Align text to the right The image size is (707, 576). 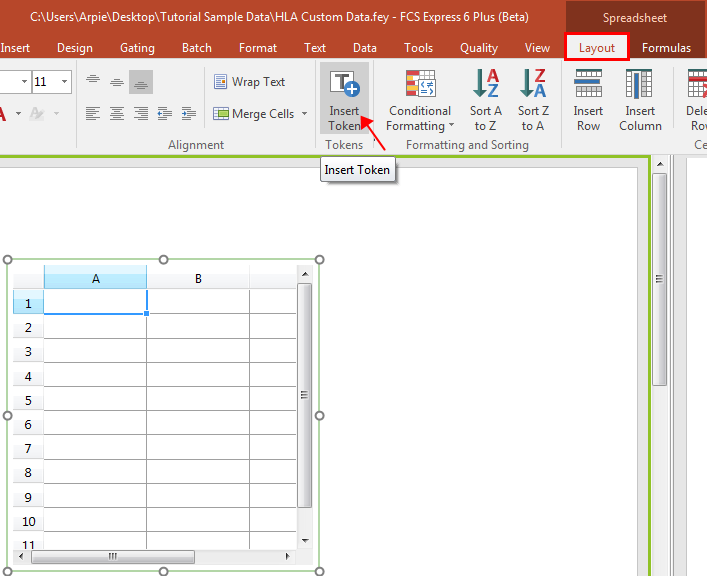[141, 114]
